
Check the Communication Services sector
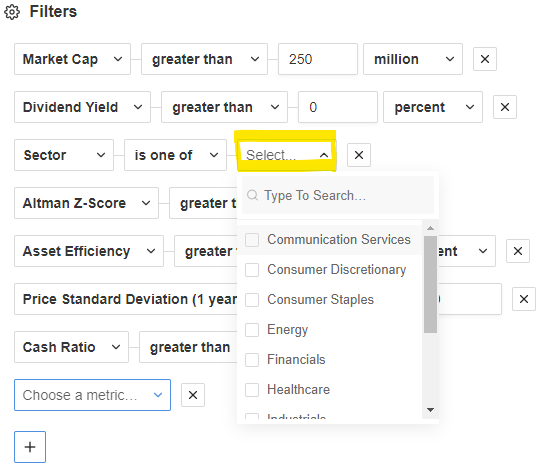[252, 240]
